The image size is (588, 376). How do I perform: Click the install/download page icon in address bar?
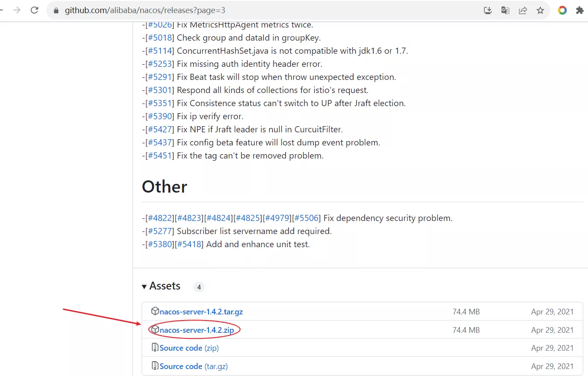point(488,10)
